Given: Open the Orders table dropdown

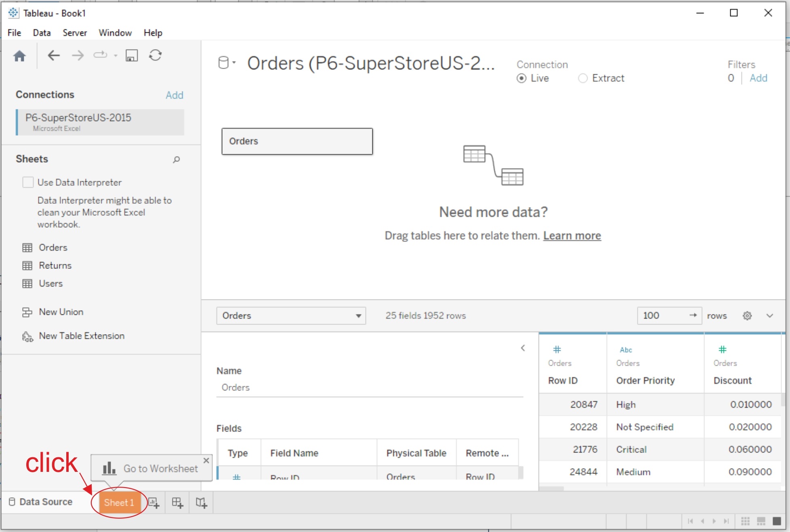Looking at the screenshot, I should (x=291, y=316).
